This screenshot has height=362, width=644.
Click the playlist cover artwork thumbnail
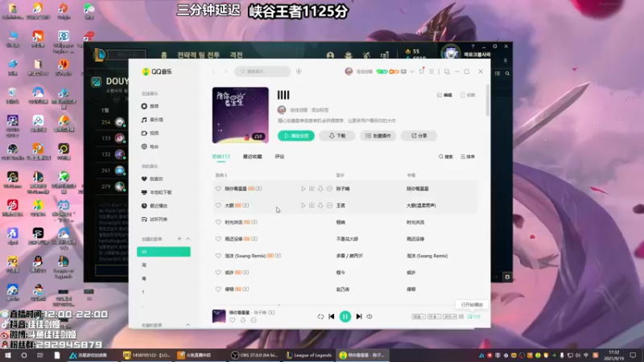click(240, 115)
